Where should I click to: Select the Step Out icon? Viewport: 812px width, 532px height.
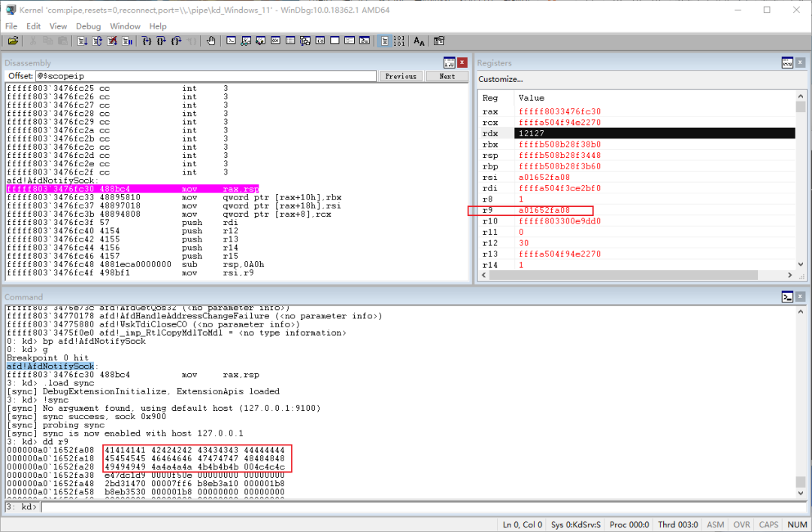[x=174, y=41]
